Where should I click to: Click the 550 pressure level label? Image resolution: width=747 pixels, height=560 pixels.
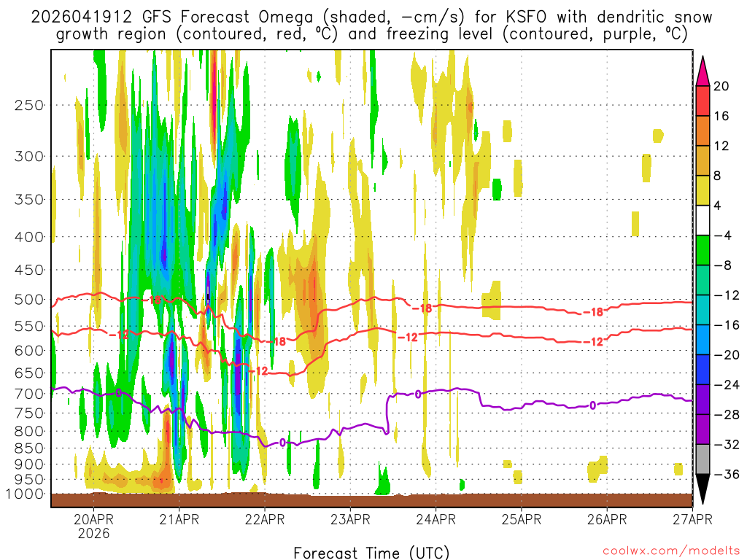[29, 326]
